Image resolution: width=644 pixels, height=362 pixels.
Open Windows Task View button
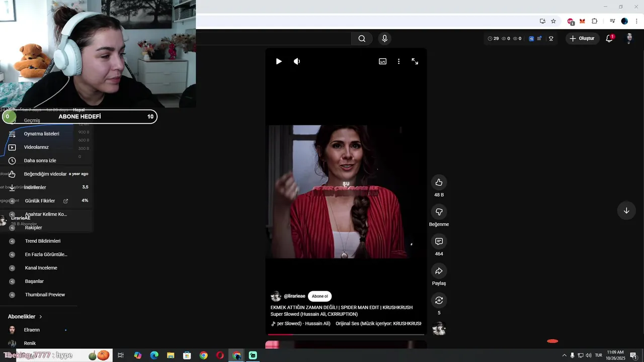pos(121,355)
